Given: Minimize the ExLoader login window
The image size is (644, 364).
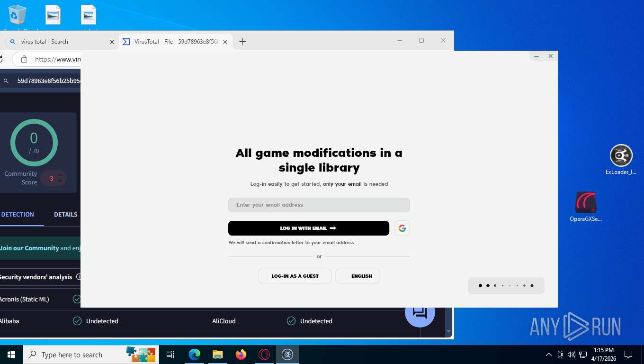Looking at the screenshot, I should pos(537,56).
